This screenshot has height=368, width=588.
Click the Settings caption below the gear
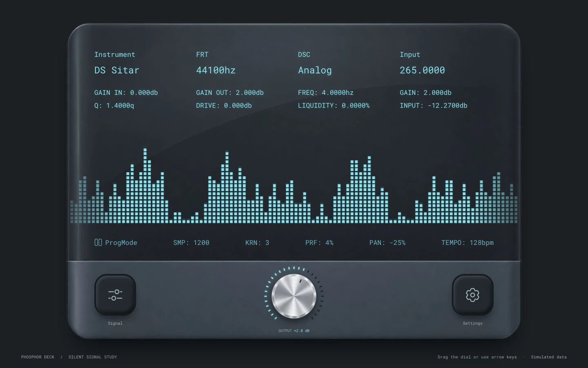point(472,323)
